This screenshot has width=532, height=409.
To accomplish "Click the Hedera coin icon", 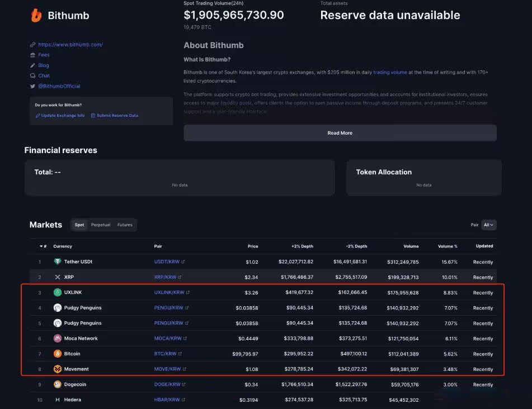I will (x=57, y=400).
